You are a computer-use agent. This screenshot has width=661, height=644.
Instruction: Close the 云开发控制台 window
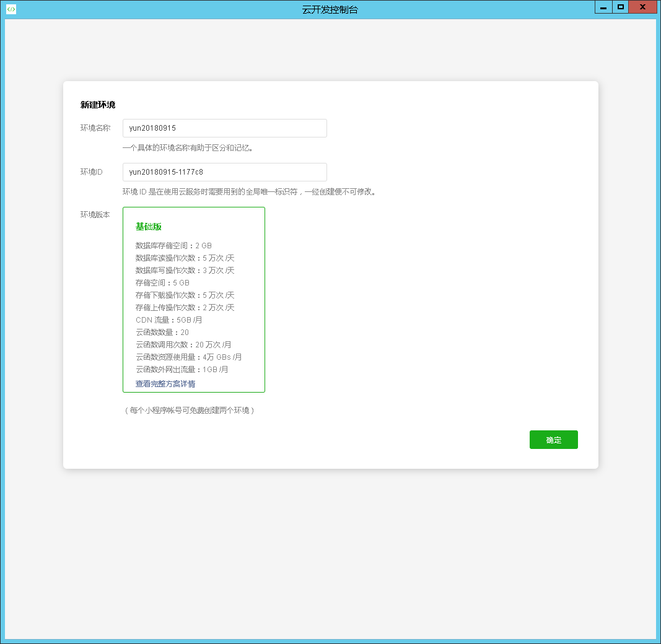click(642, 7)
